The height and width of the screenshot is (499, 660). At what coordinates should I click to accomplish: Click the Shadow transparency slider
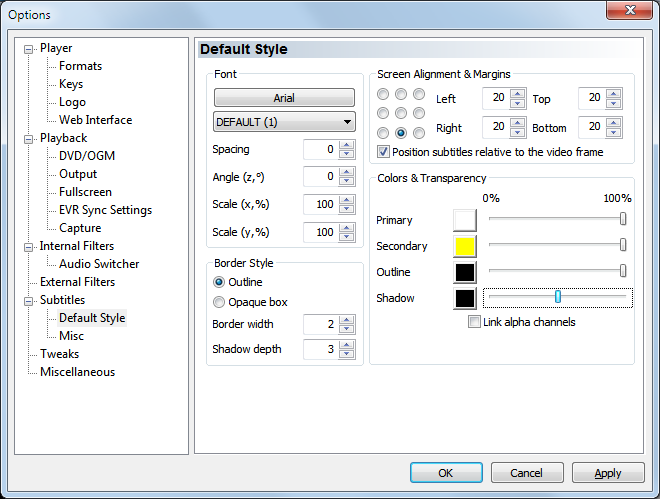557,297
